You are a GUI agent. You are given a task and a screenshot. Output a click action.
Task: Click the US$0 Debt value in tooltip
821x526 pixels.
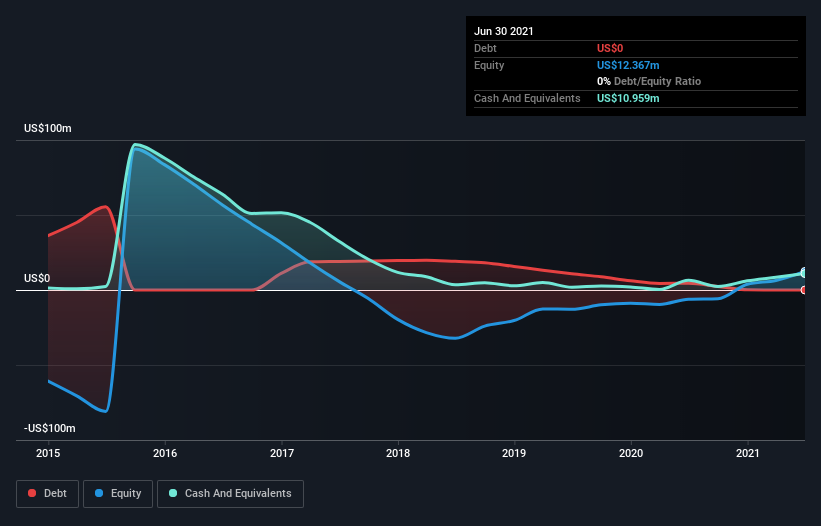(x=610, y=48)
